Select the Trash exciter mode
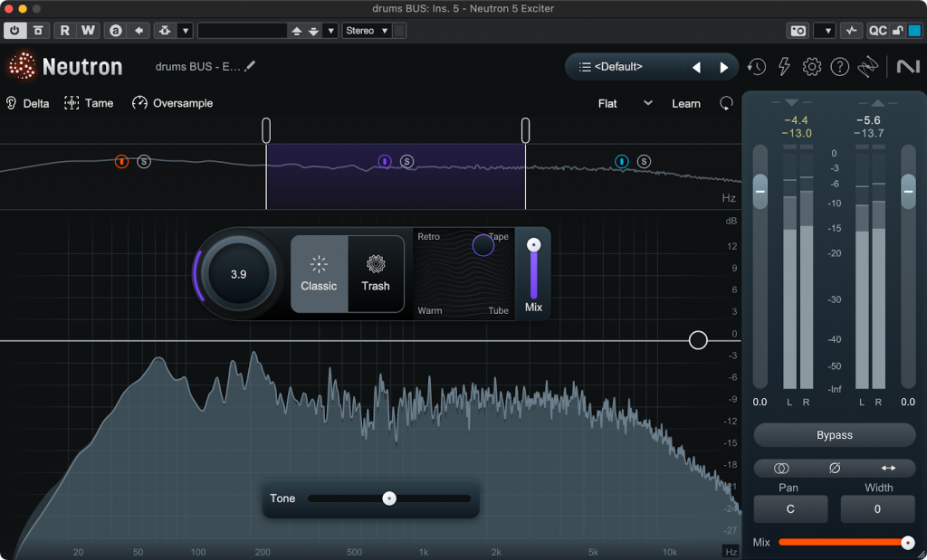The height and width of the screenshot is (560, 927). click(x=376, y=273)
